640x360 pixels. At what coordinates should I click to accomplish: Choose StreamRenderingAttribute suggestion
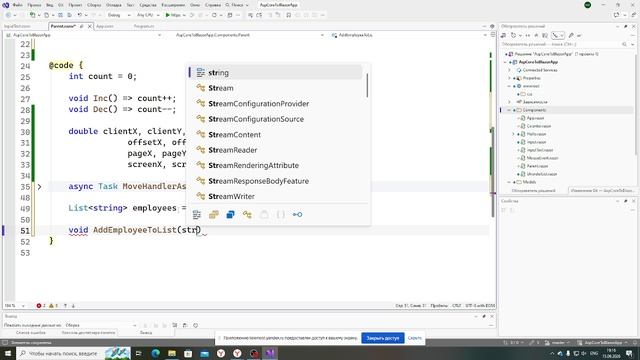tap(276, 165)
